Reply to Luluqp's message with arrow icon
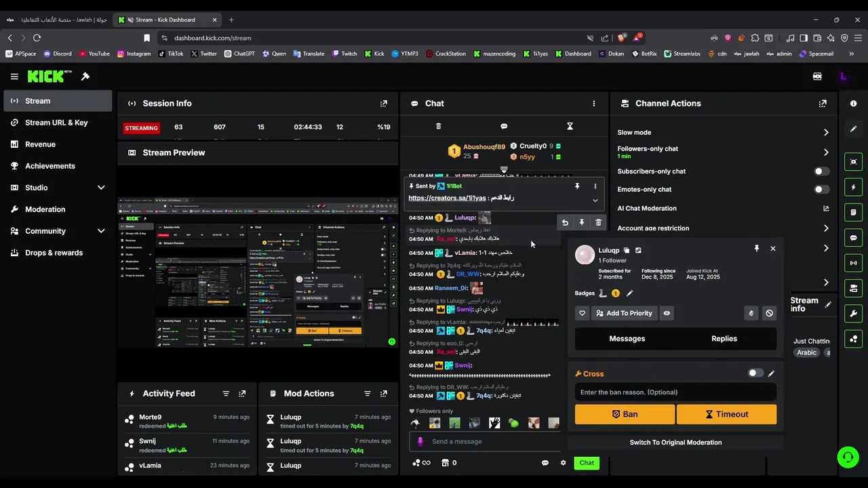Viewport: 868px width, 488px height. point(565,222)
